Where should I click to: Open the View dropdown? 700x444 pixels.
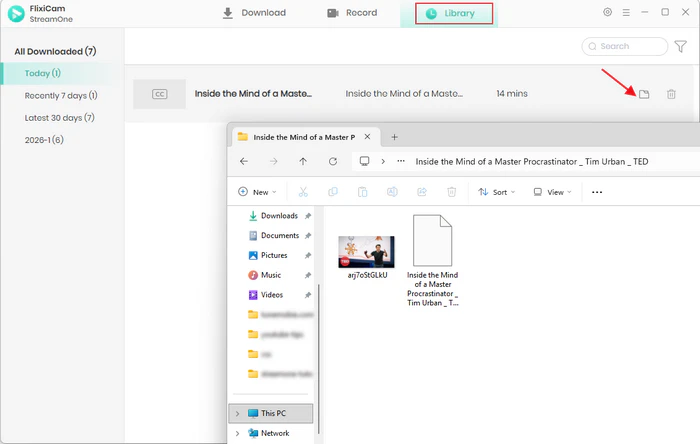coord(552,192)
